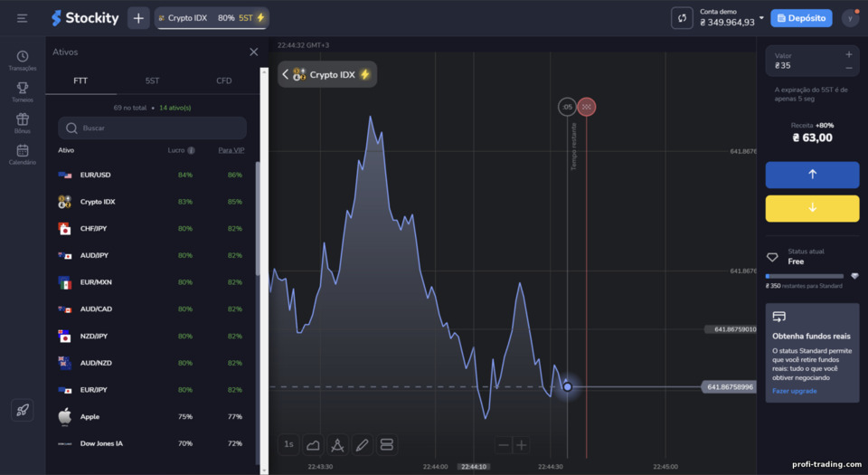Screen dimensions: 868x475
Task: Switch to the 5ST tab
Action: click(152, 81)
